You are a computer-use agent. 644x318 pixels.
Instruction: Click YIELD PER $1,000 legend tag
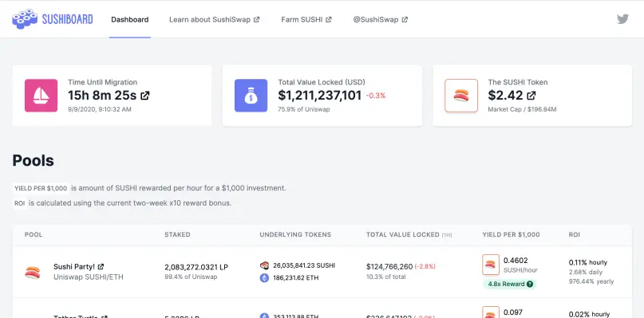[x=41, y=188]
